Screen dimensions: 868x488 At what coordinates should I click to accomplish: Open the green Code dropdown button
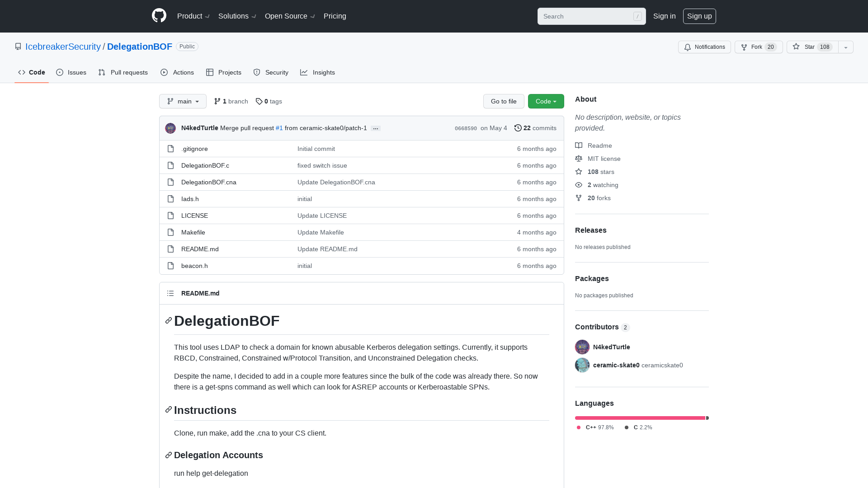[x=546, y=101]
